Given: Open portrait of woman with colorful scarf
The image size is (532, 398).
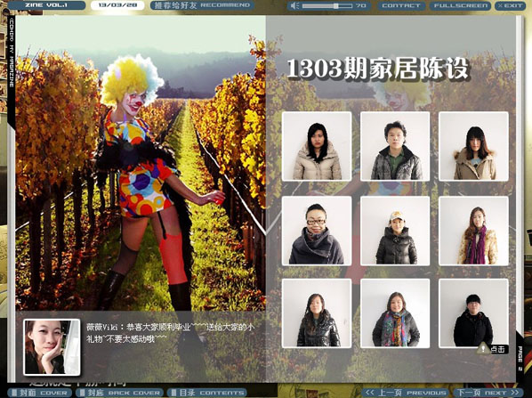Looking at the screenshot, I should click(395, 313).
